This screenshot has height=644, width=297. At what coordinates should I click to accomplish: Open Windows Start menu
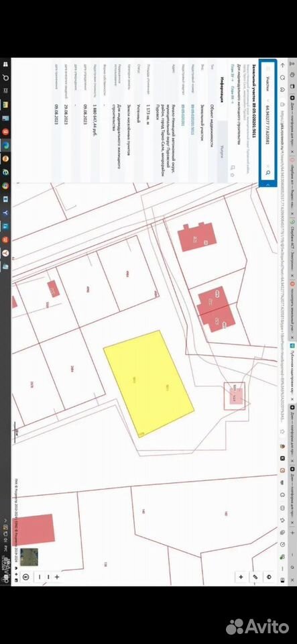click(5, 65)
